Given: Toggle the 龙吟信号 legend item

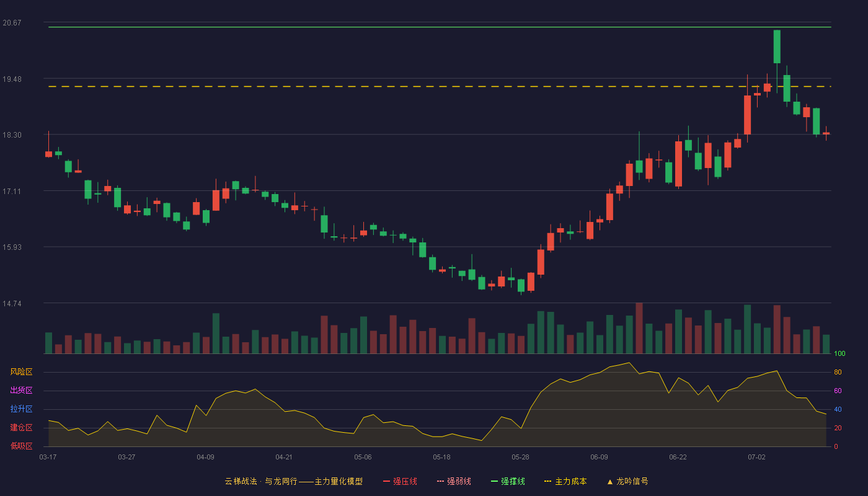Looking at the screenshot, I should click(627, 481).
